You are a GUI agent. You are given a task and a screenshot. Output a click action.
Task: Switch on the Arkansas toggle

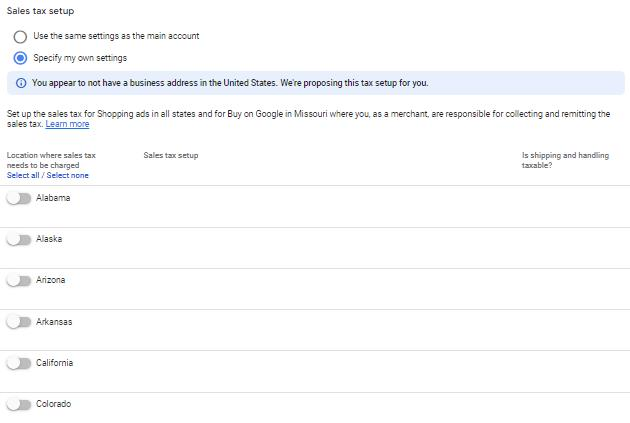click(19, 322)
